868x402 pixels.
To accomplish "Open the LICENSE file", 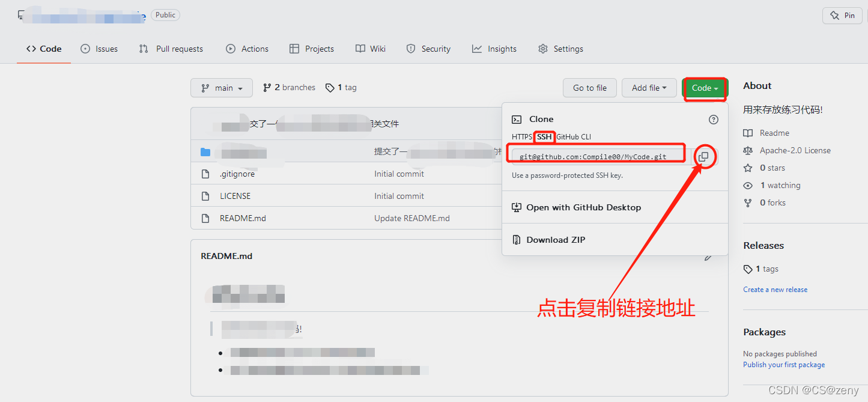I will pyautogui.click(x=235, y=196).
